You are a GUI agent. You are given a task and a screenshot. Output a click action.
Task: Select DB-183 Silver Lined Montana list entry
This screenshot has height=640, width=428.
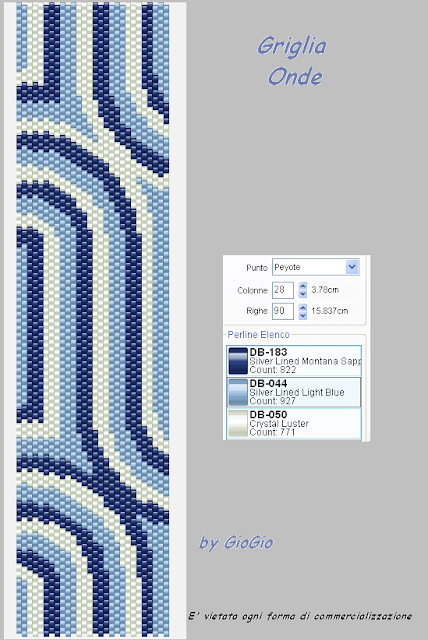pos(294,361)
